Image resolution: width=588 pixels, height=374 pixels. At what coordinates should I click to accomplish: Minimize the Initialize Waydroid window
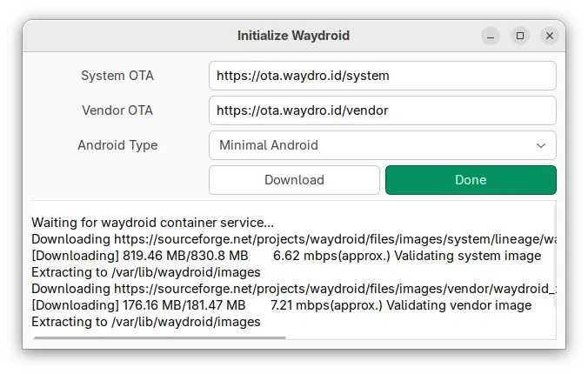[491, 36]
